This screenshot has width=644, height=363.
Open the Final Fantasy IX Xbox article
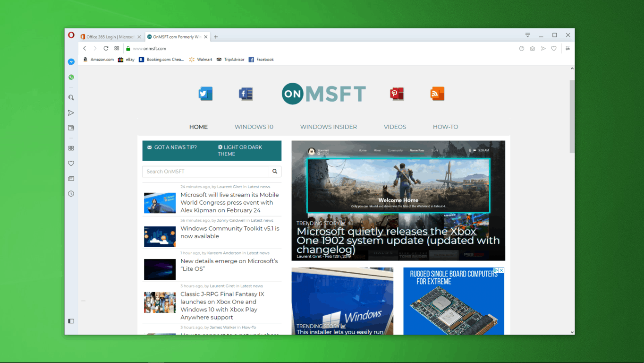tap(222, 305)
